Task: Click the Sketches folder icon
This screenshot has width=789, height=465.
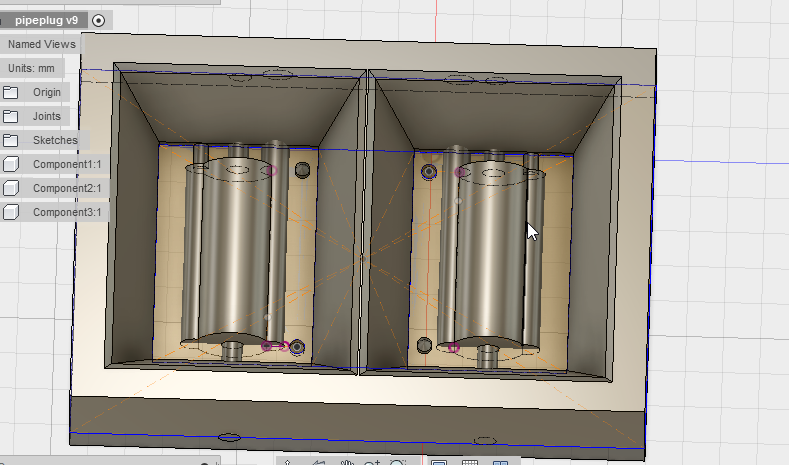Action: pos(10,140)
